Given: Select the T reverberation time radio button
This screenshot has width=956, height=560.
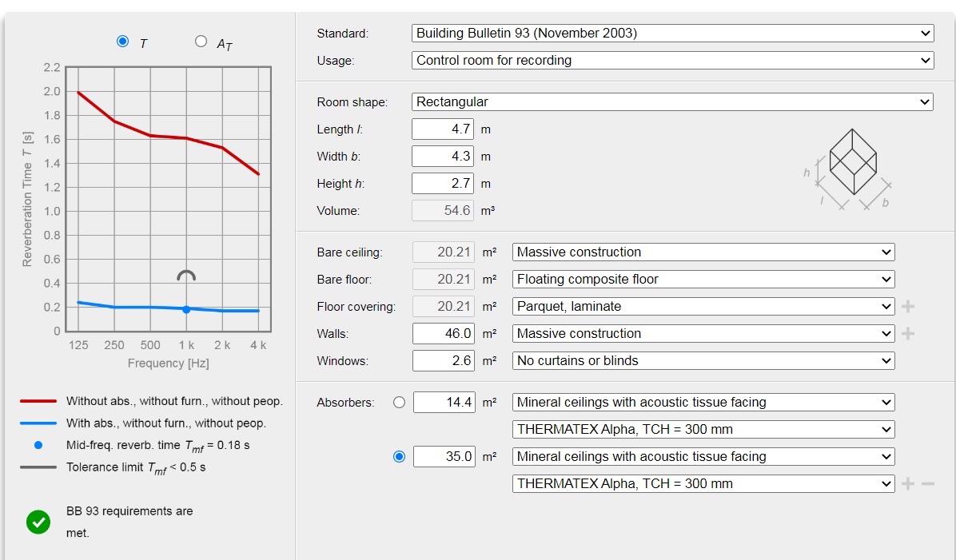Looking at the screenshot, I should click(122, 42).
